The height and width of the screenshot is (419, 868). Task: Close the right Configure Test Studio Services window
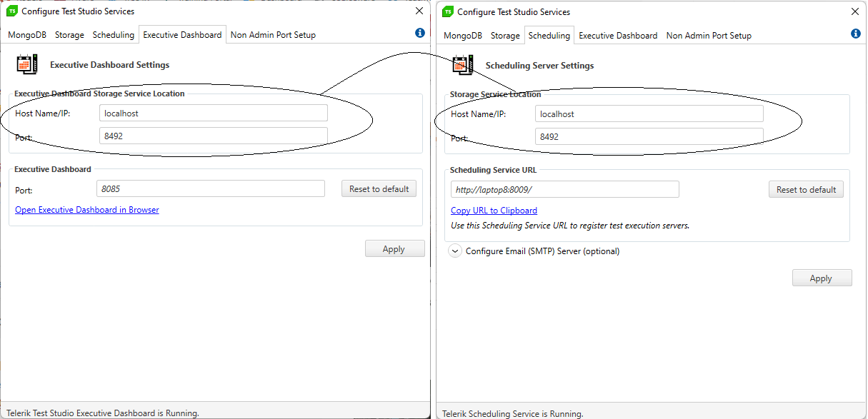(855, 11)
